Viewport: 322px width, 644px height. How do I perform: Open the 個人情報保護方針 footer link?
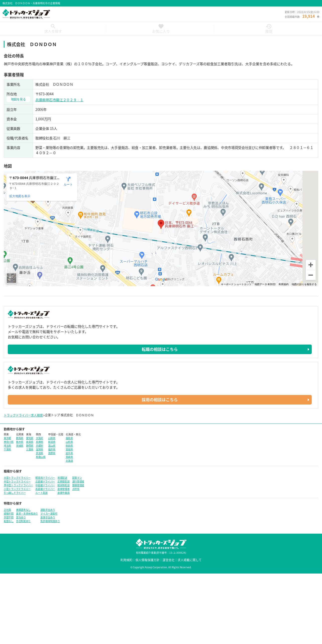tap(147, 560)
